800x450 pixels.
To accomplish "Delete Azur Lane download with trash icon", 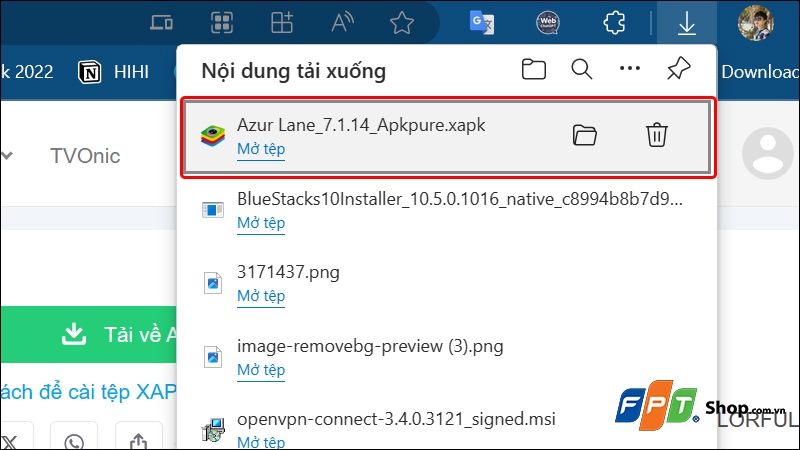I will coord(657,135).
